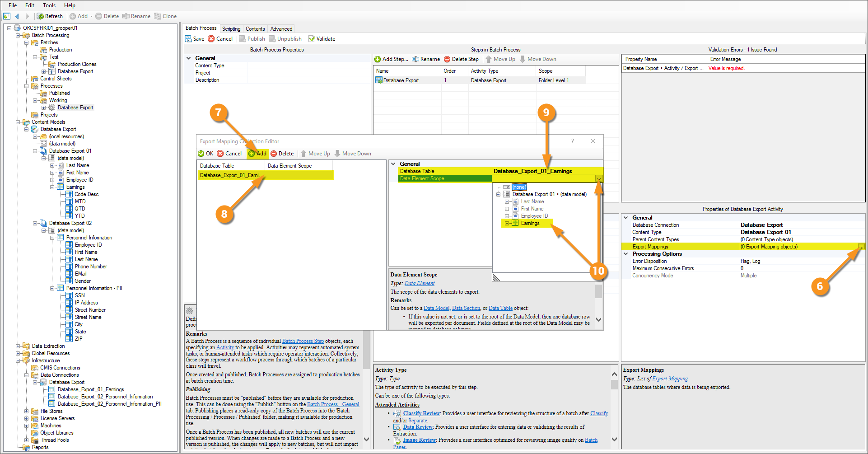Screen dimensions: 868x454
Task: Open the Data Element Scope dropdown arrow
Action: pos(598,179)
